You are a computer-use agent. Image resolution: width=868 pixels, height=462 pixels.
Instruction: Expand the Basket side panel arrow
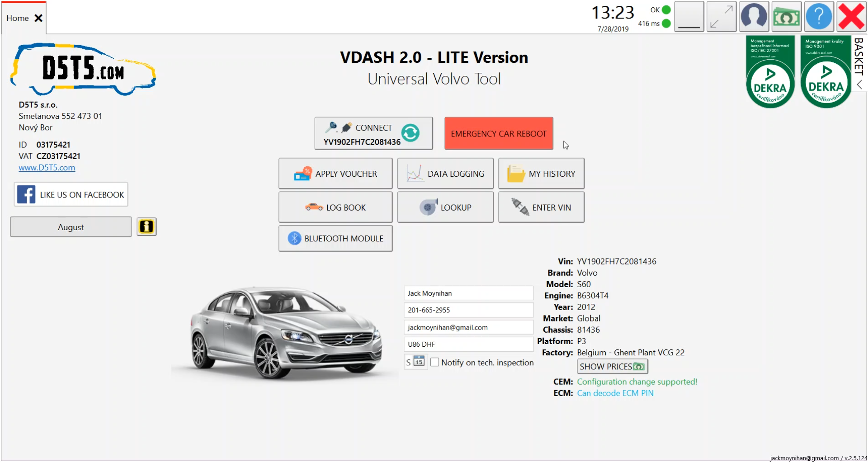859,85
